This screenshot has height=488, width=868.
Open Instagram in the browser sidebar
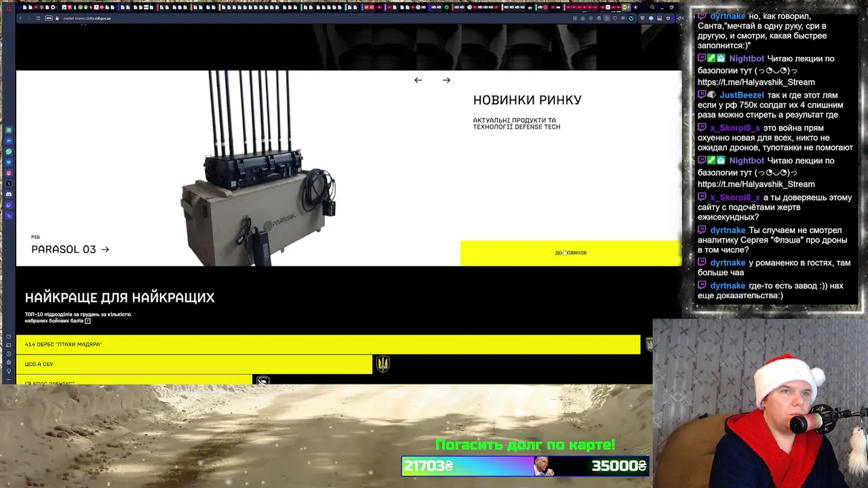coord(8,173)
